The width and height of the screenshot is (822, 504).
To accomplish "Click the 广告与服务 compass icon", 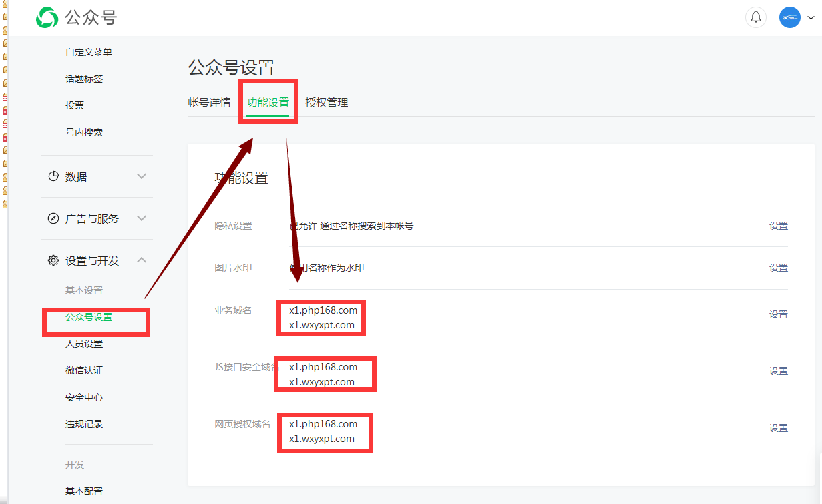I will 53,218.
